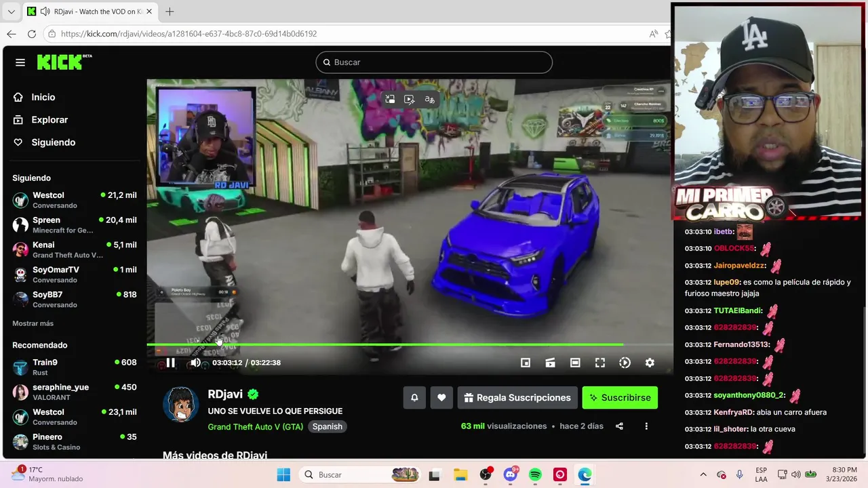The image size is (868, 488).
Task: Open File Explorer from taskbar
Action: [x=460, y=474]
